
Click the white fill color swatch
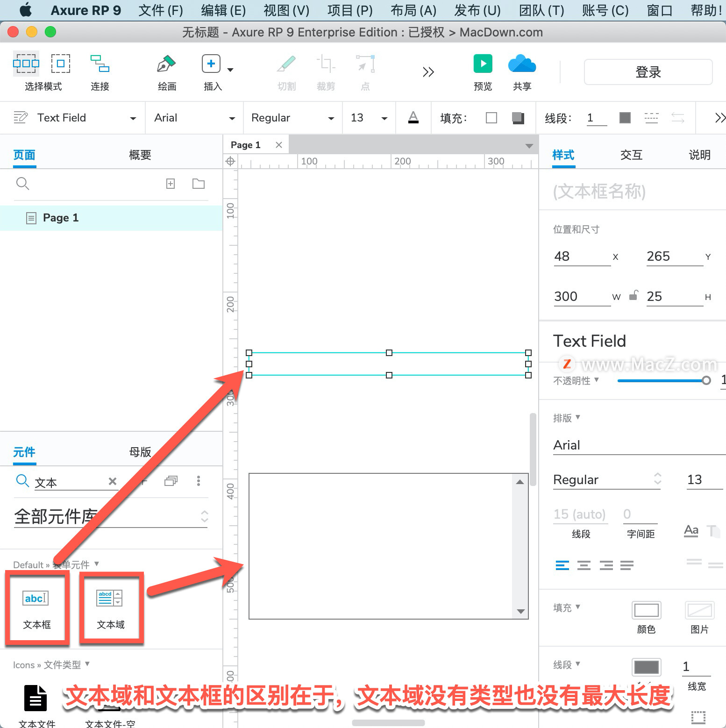click(491, 118)
